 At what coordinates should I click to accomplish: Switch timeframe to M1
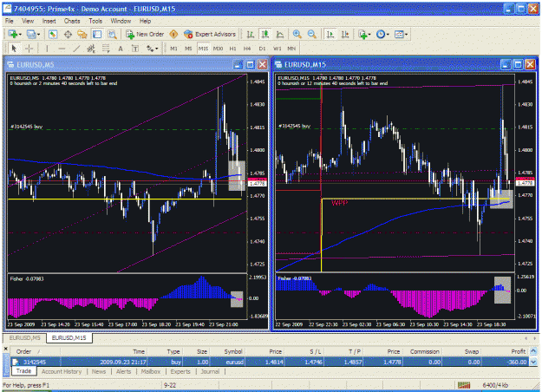(x=173, y=49)
